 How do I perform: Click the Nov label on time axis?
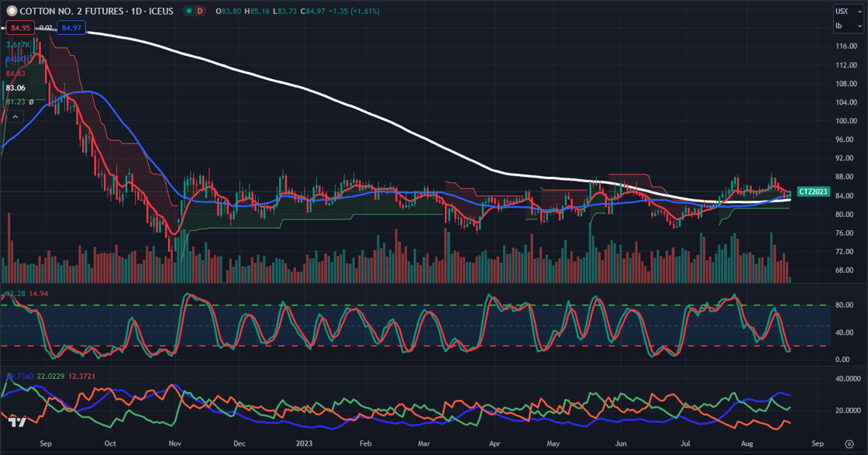(175, 443)
